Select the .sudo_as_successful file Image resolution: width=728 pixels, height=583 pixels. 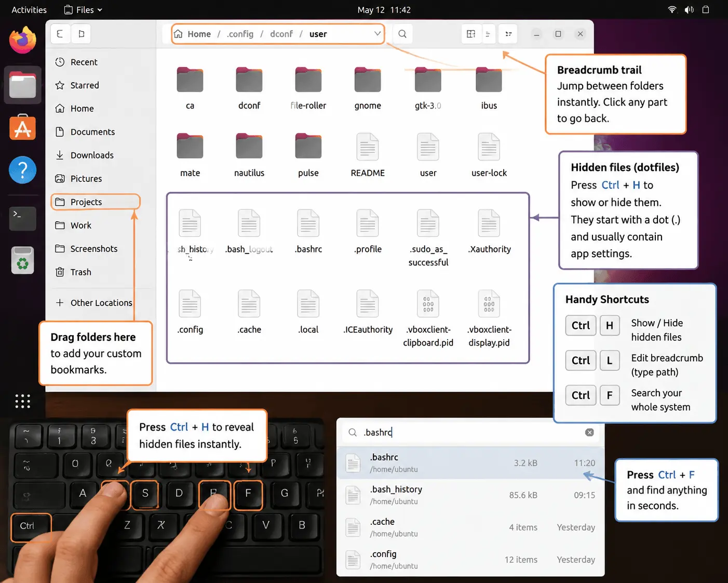pyautogui.click(x=428, y=238)
